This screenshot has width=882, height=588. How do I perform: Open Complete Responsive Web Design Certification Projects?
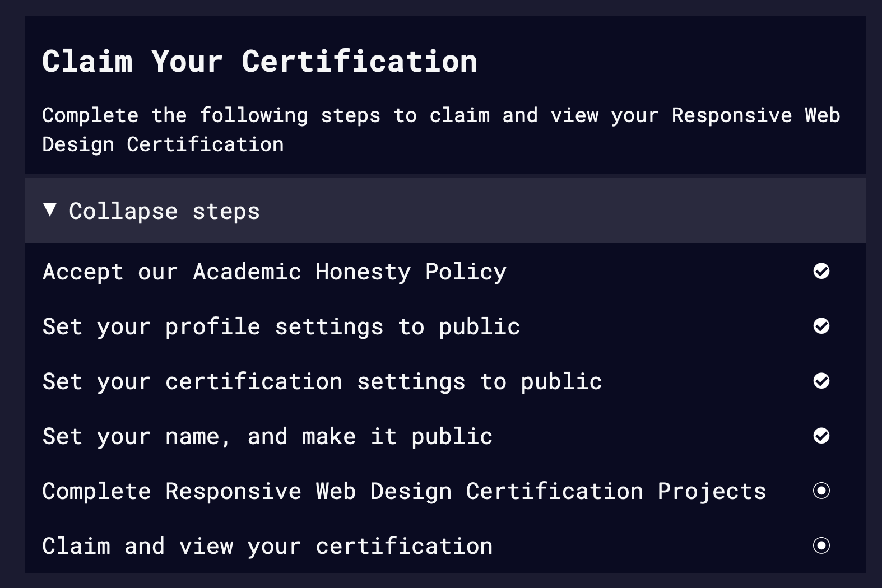404,492
